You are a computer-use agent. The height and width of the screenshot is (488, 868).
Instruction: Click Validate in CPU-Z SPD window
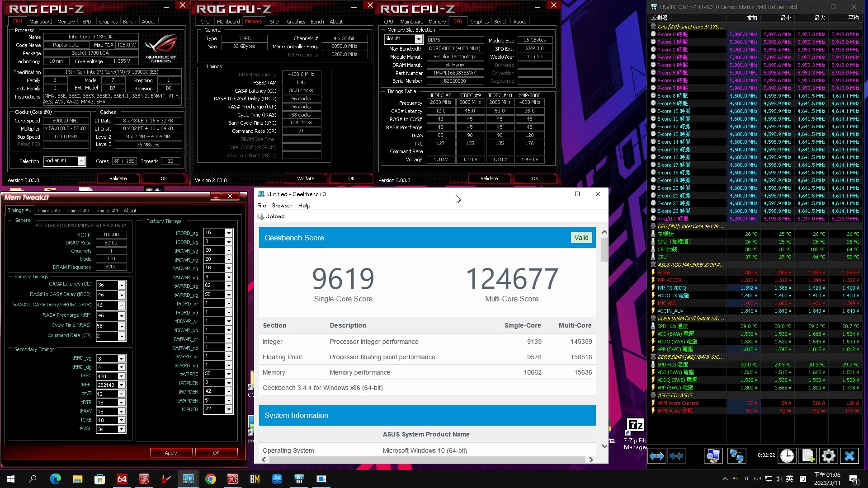click(489, 178)
